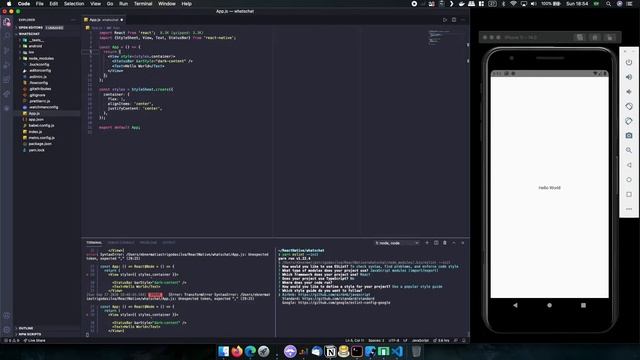Image resolution: width=640 pixels, height=360 pixels.
Task: Open the Search view in the activity bar
Action: [7, 36]
